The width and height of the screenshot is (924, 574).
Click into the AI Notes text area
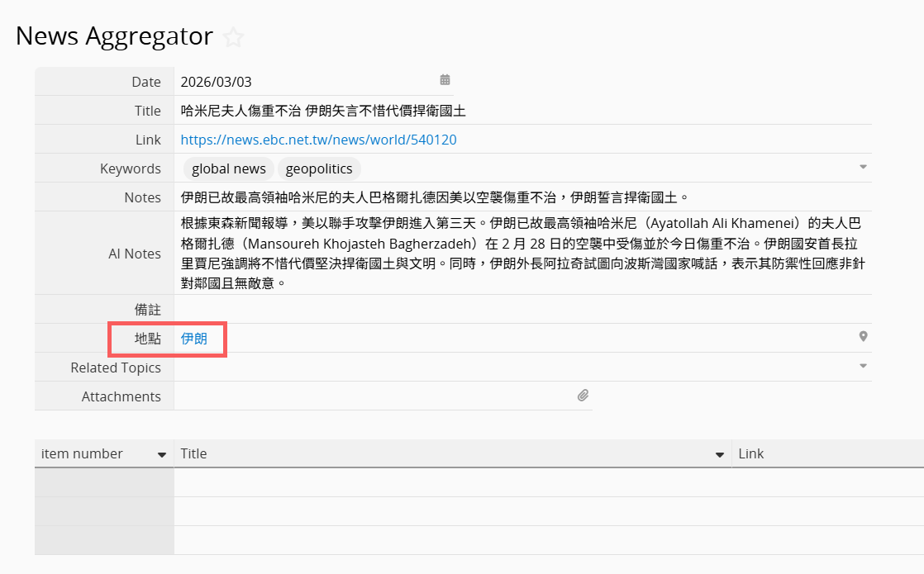click(521, 253)
